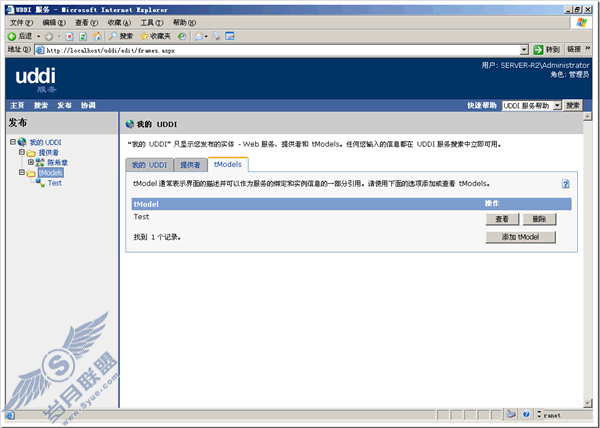Collapse the 我的 UDDI tree root node

click(13, 142)
